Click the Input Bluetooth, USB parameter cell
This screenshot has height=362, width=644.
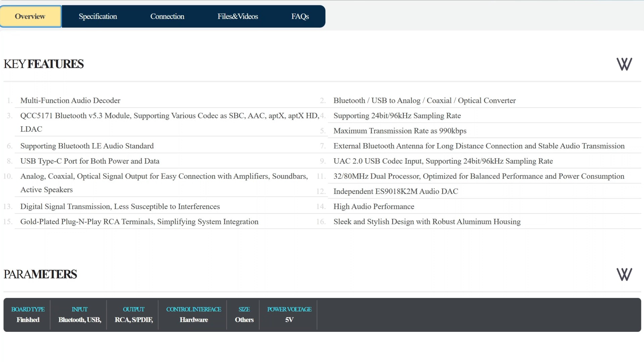(79, 315)
